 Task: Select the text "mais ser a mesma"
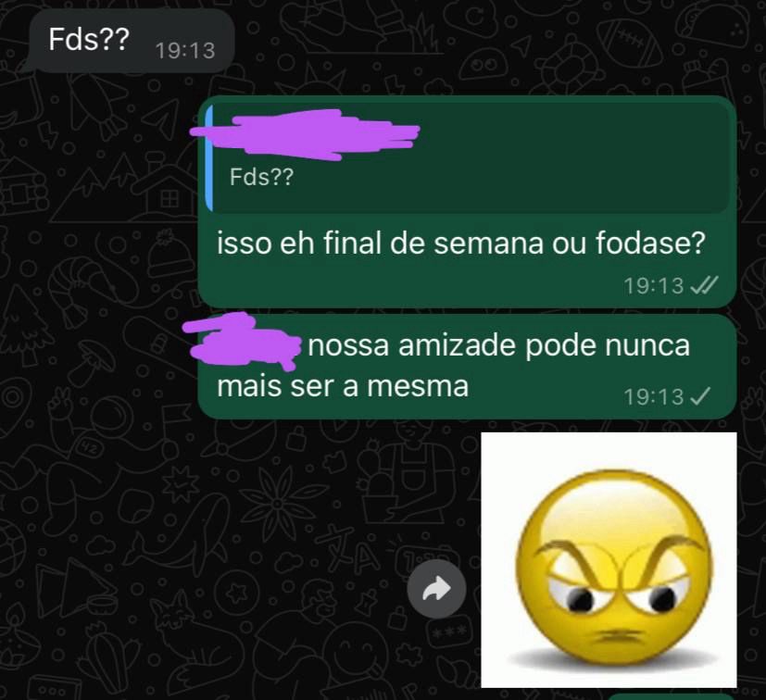[343, 386]
